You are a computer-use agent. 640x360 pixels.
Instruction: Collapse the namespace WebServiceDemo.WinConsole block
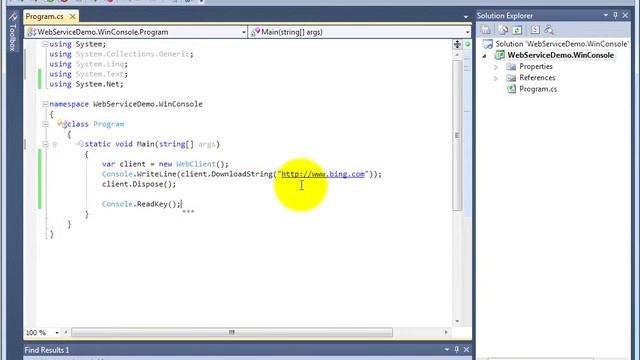point(45,104)
